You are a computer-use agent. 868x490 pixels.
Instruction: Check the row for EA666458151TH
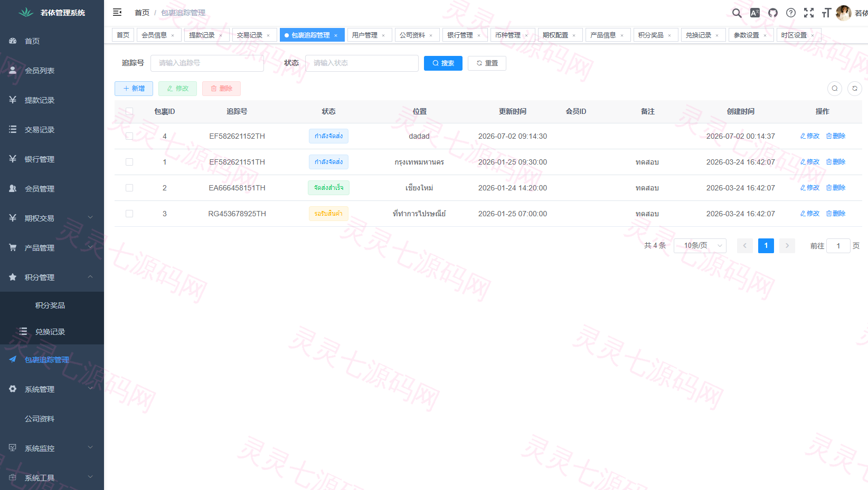click(129, 188)
